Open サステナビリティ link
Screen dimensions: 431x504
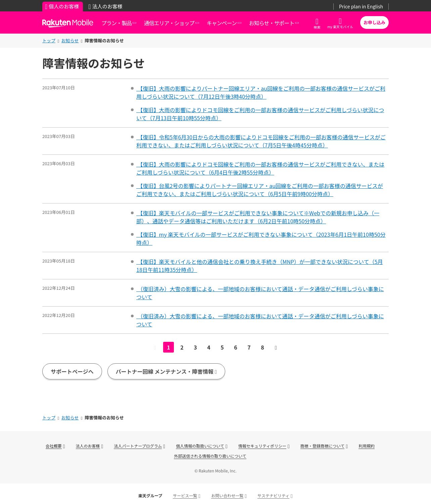[273, 496]
